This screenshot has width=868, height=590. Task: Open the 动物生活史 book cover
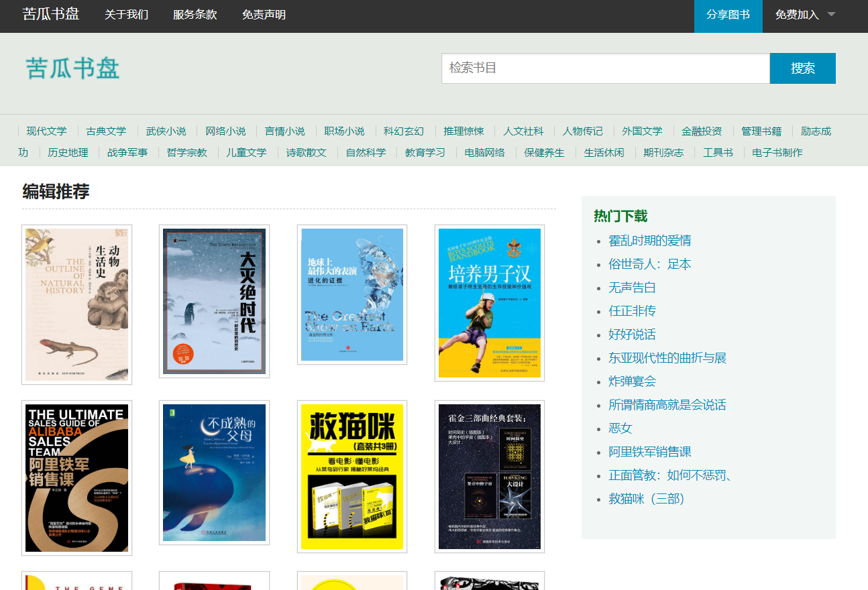pyautogui.click(x=76, y=304)
